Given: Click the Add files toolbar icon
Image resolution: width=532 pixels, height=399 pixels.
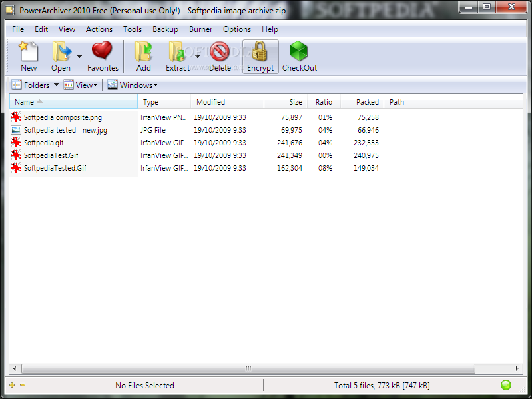Looking at the screenshot, I should point(144,51).
